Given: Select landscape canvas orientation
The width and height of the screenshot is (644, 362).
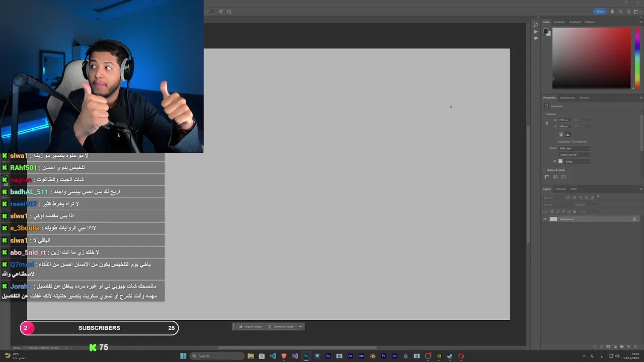Looking at the screenshot, I should (568, 134).
